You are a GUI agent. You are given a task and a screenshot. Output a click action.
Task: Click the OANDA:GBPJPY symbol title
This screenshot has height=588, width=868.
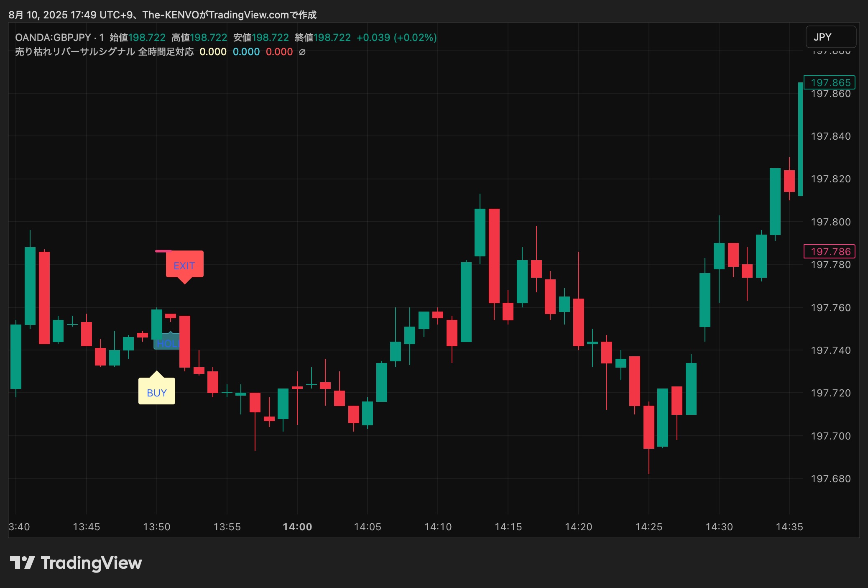53,38
